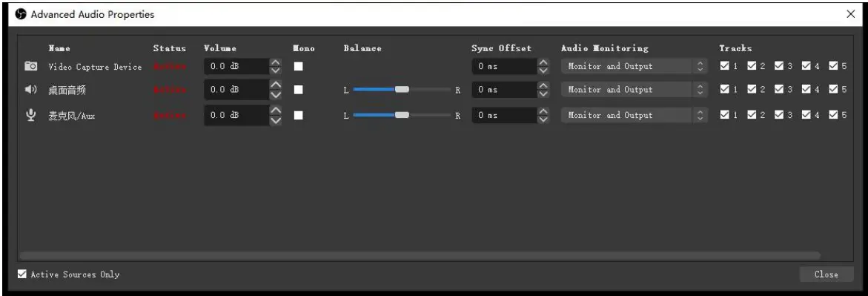Click the Balance column header
868x296 pixels.
[362, 48]
